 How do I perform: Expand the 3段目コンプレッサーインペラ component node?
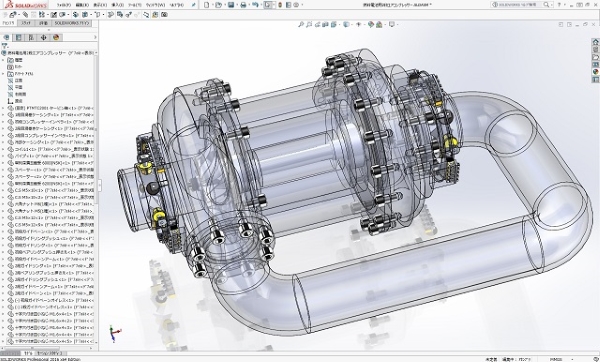click(x=3, y=135)
